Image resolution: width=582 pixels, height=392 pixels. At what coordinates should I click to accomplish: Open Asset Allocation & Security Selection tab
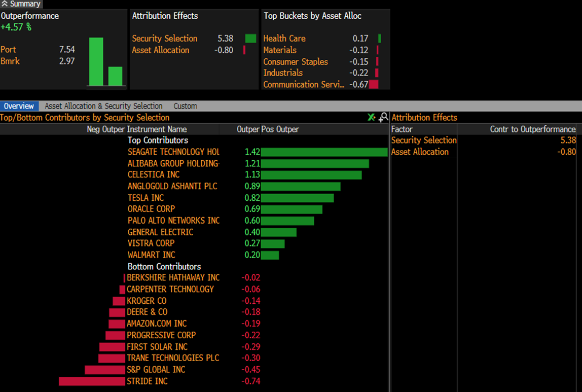103,106
